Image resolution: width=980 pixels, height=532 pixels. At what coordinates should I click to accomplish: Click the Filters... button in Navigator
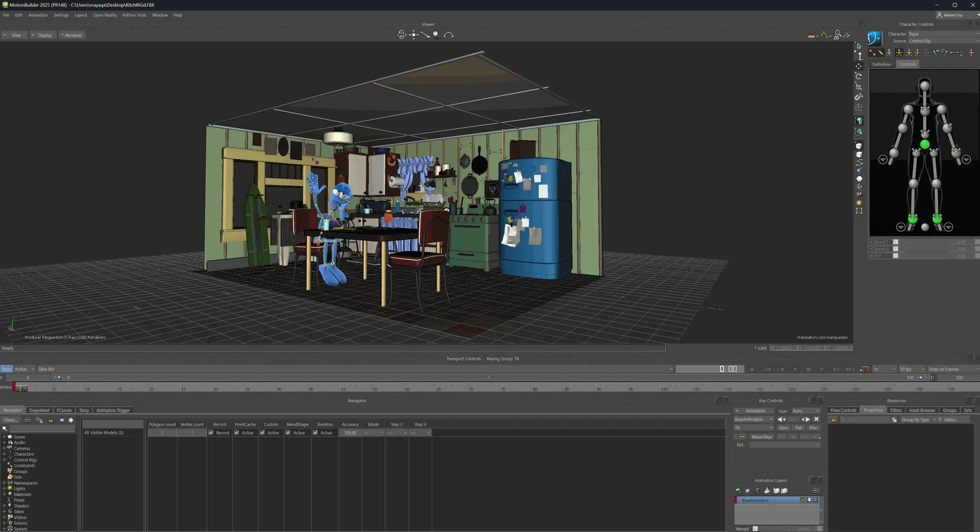point(11,420)
